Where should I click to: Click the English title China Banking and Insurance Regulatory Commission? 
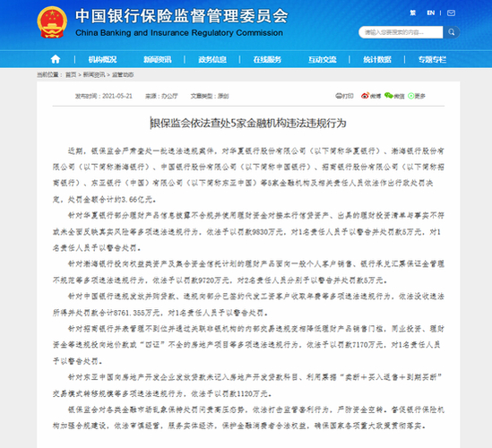[179, 32]
